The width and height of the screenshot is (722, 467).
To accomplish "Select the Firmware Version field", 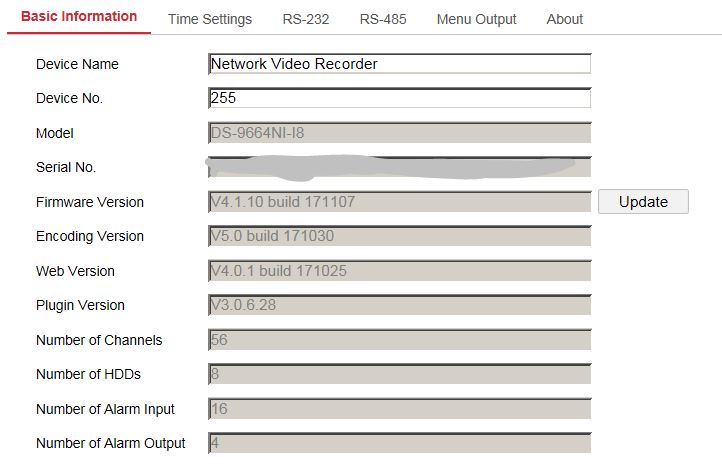I will (400, 202).
